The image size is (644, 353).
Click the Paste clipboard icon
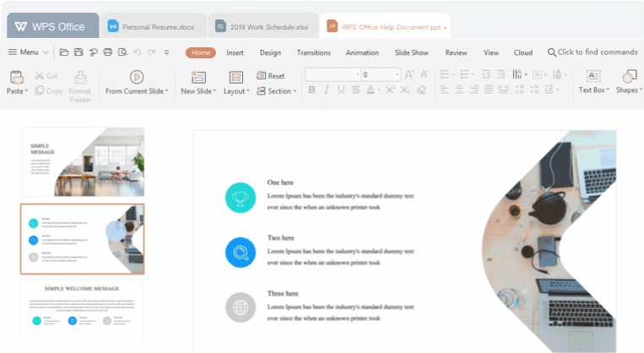[x=16, y=77]
